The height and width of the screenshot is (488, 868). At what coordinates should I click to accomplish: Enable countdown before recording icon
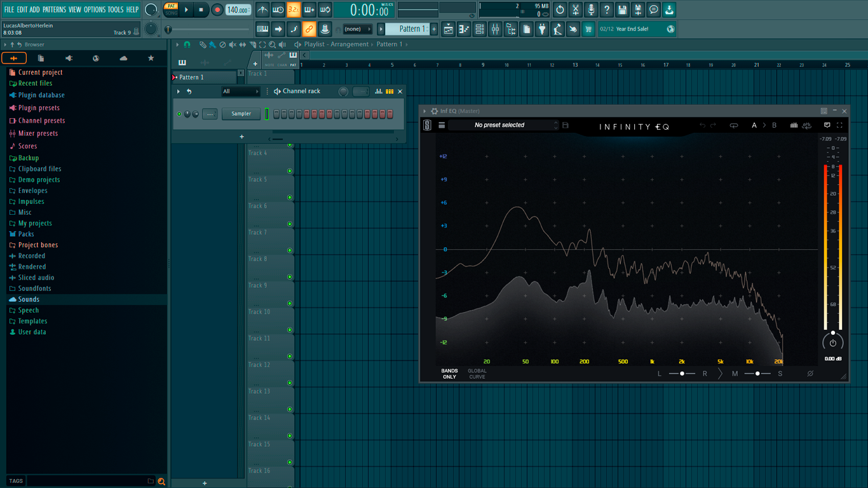tap(294, 10)
